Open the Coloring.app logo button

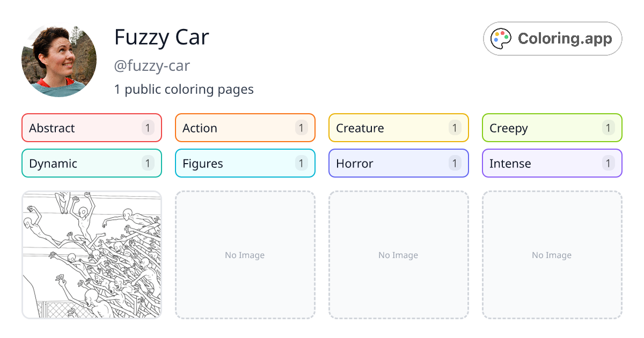(552, 39)
